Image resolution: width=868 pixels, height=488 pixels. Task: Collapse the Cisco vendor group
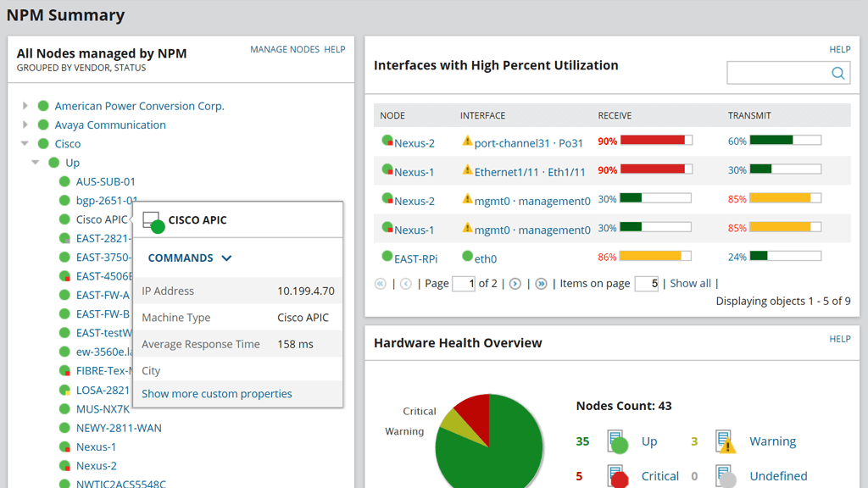[x=24, y=143]
